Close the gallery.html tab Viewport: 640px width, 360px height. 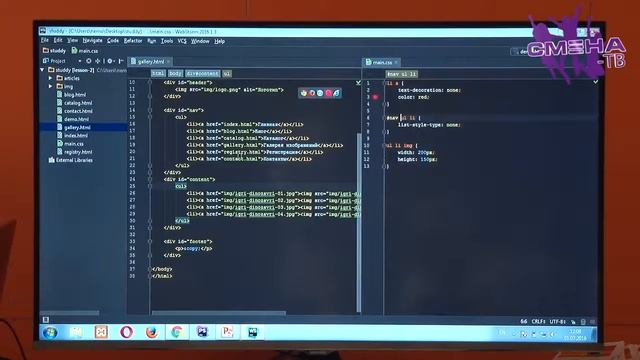point(168,62)
